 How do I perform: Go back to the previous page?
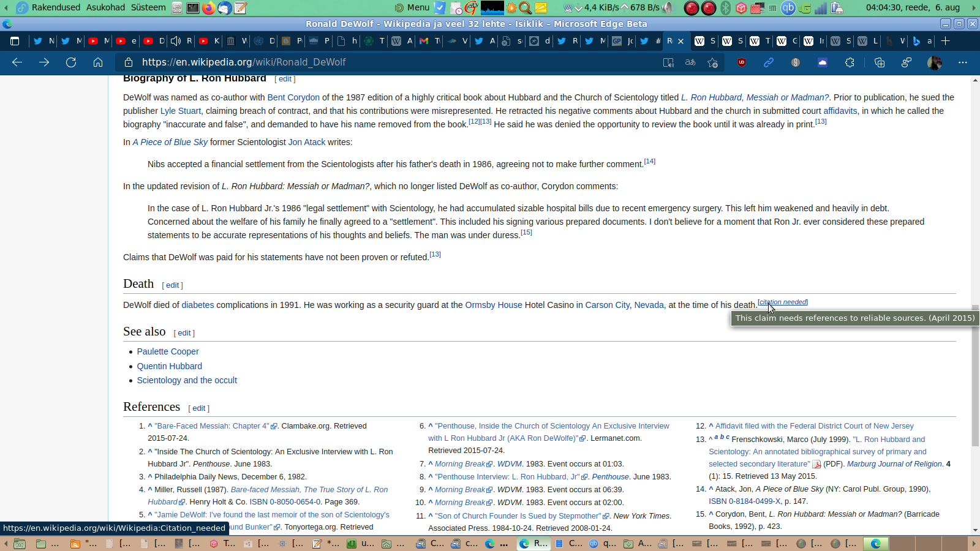coord(17,62)
